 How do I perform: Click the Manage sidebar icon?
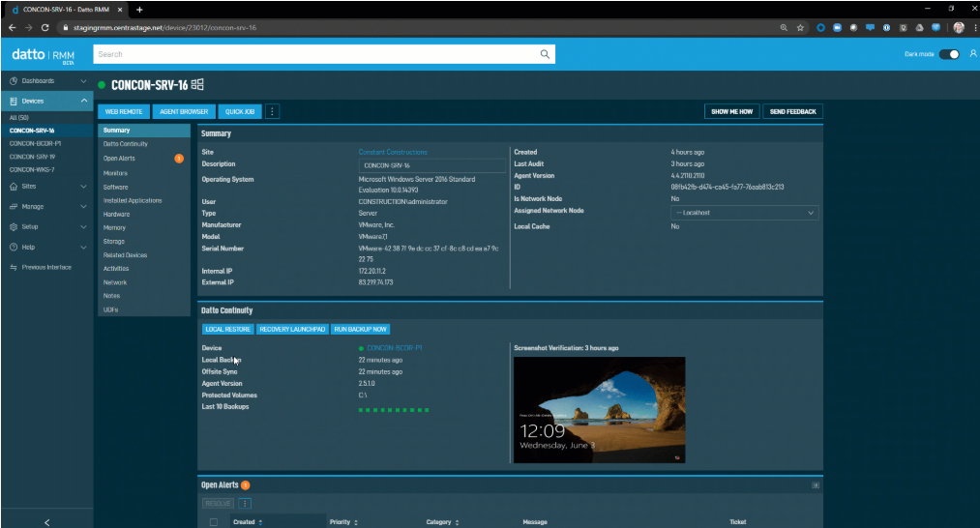click(x=14, y=207)
